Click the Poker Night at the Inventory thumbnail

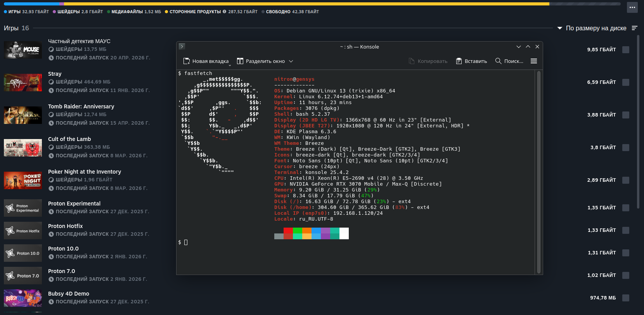point(23,180)
